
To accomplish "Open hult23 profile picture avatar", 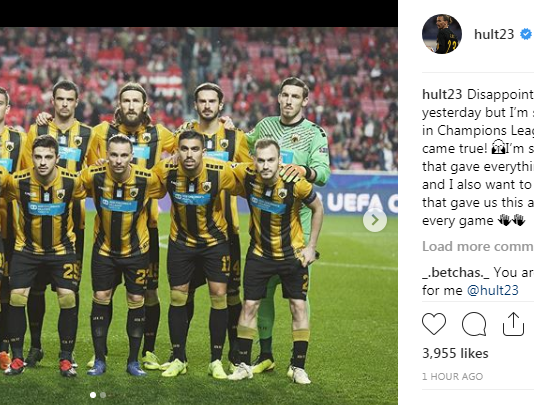I will [442, 34].
